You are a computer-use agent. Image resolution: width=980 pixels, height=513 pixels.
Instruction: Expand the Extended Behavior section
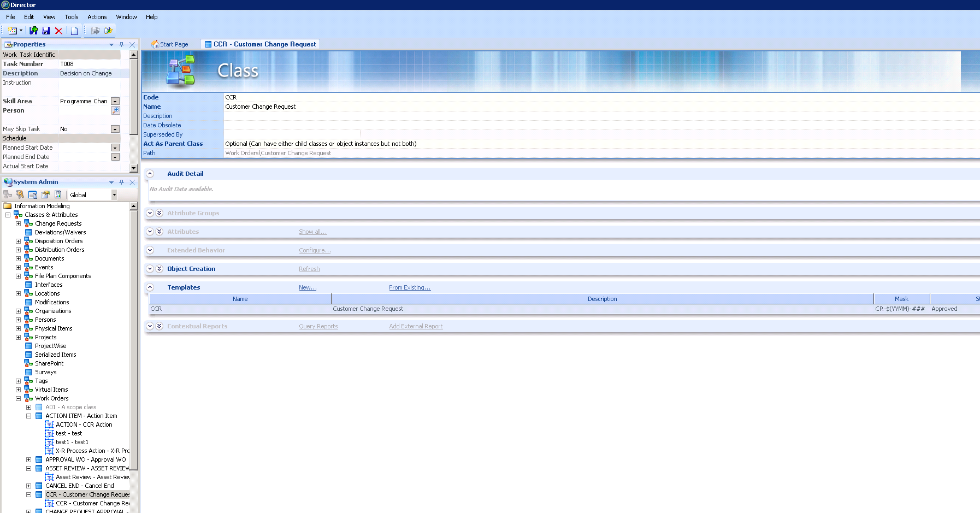pyautogui.click(x=150, y=250)
